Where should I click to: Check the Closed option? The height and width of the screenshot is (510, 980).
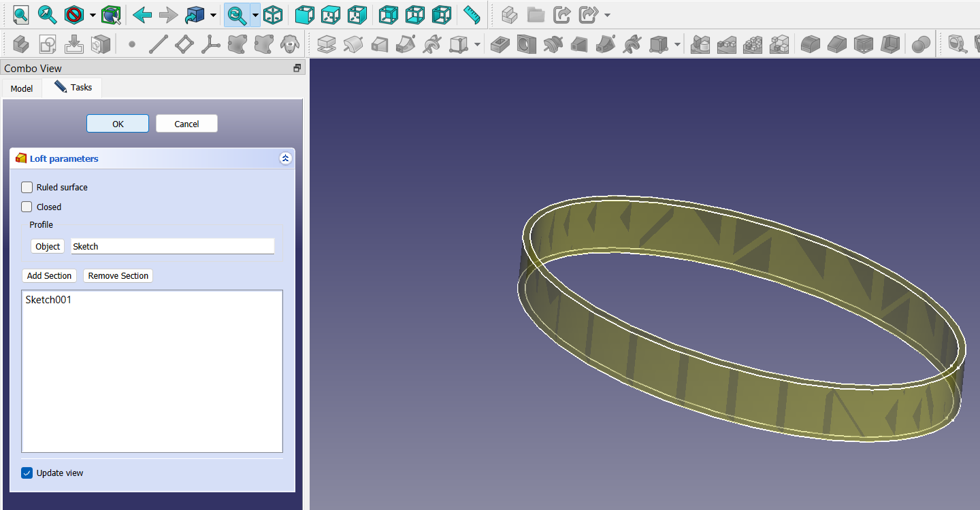(x=27, y=207)
